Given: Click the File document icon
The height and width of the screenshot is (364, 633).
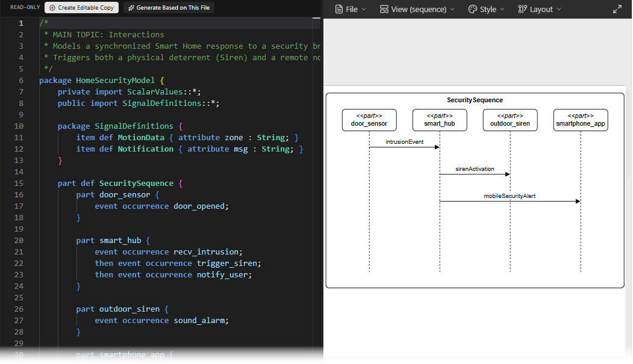Looking at the screenshot, I should pos(339,9).
